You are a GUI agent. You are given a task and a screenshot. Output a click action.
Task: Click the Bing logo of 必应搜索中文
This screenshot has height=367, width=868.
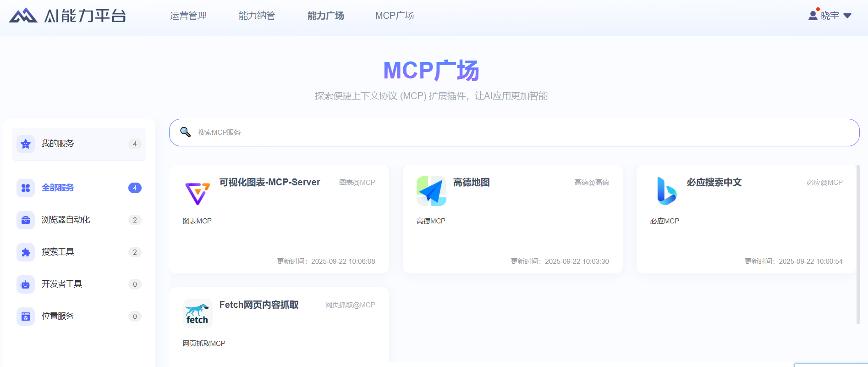pyautogui.click(x=666, y=191)
